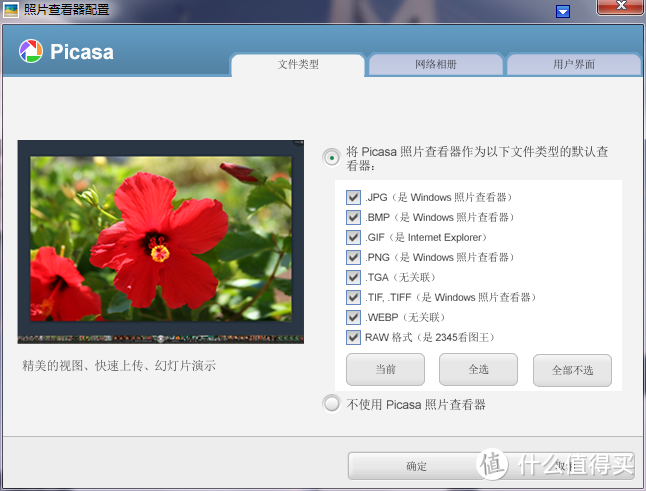Viewport: 646px width, 491px height.
Task: Click the blue dropdown arrow in the title bar
Action: pos(563,11)
